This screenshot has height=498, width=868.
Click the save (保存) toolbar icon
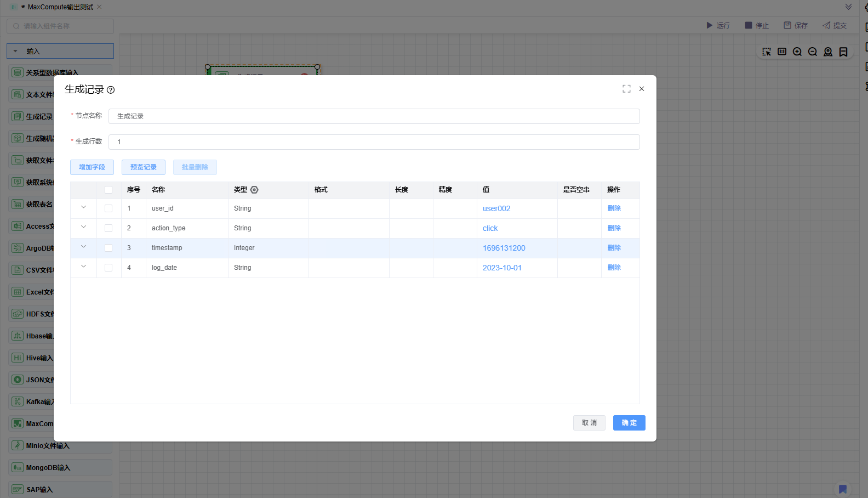tap(787, 25)
